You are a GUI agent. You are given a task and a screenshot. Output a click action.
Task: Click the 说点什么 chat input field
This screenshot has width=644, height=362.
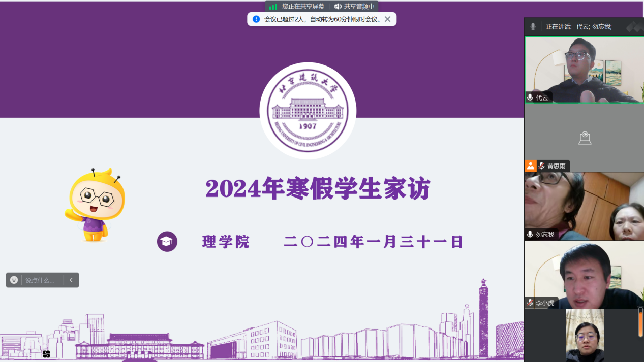[x=43, y=280]
